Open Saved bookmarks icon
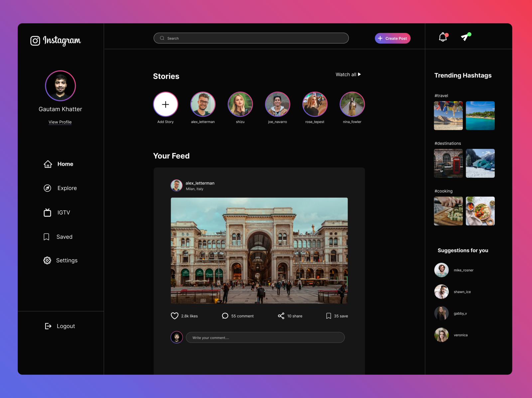The width and height of the screenshot is (532, 398). (46, 237)
